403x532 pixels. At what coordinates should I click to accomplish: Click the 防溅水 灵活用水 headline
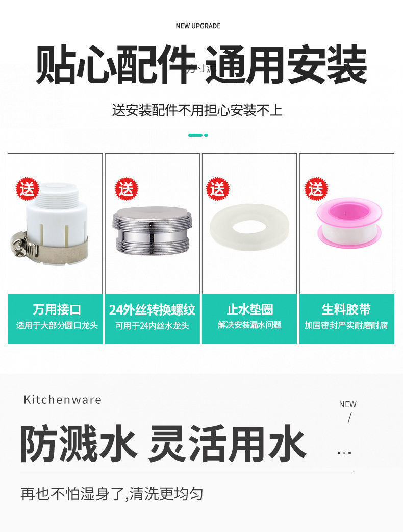[x=163, y=444]
